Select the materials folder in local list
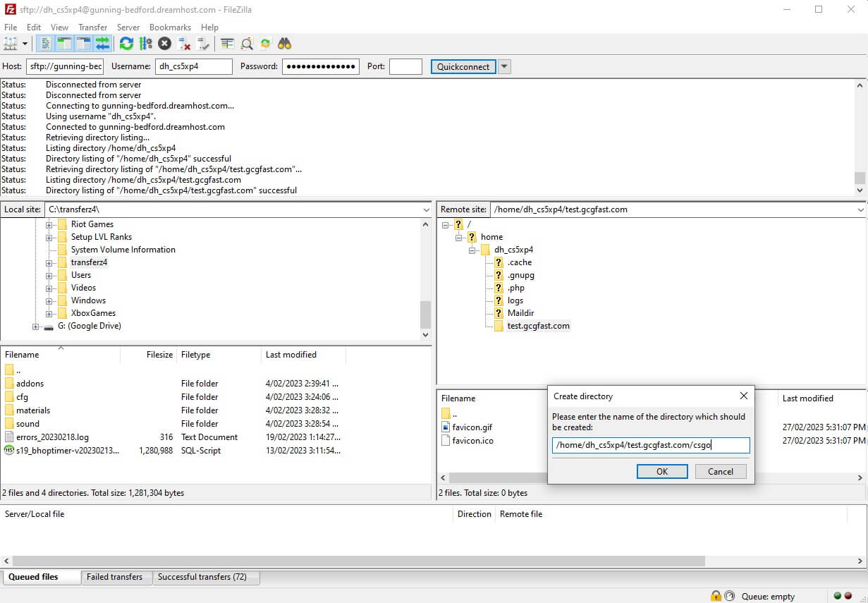This screenshot has height=603, width=868. click(33, 410)
